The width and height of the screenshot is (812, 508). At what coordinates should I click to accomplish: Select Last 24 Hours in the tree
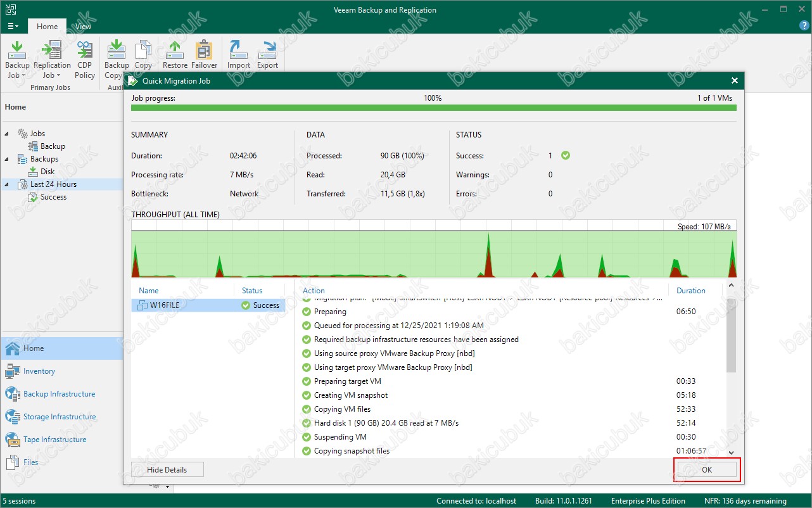tap(53, 184)
